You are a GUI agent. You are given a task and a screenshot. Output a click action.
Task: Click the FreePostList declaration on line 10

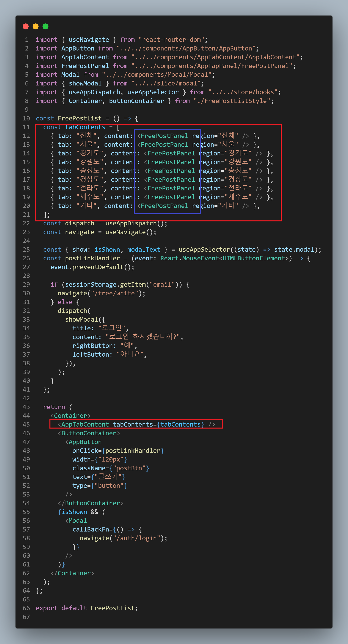(80, 118)
